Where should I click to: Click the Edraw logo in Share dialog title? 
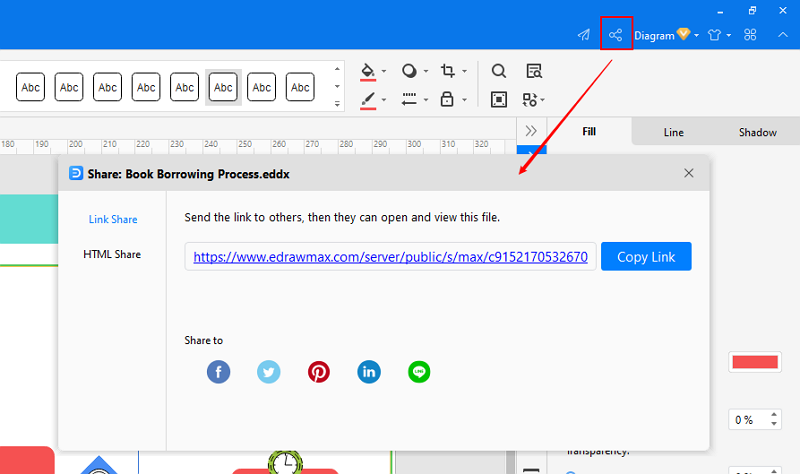click(x=76, y=173)
